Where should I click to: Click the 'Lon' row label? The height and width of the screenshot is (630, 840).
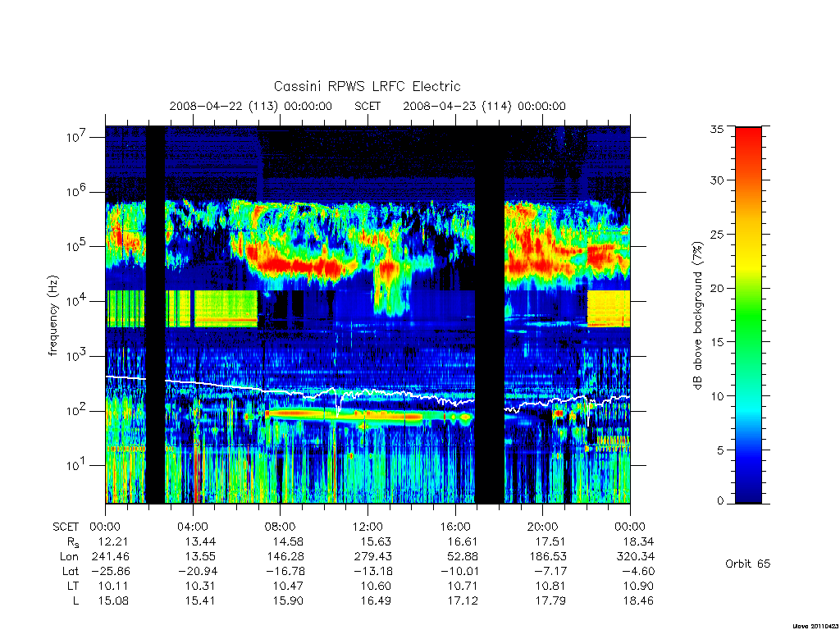[x=69, y=557]
